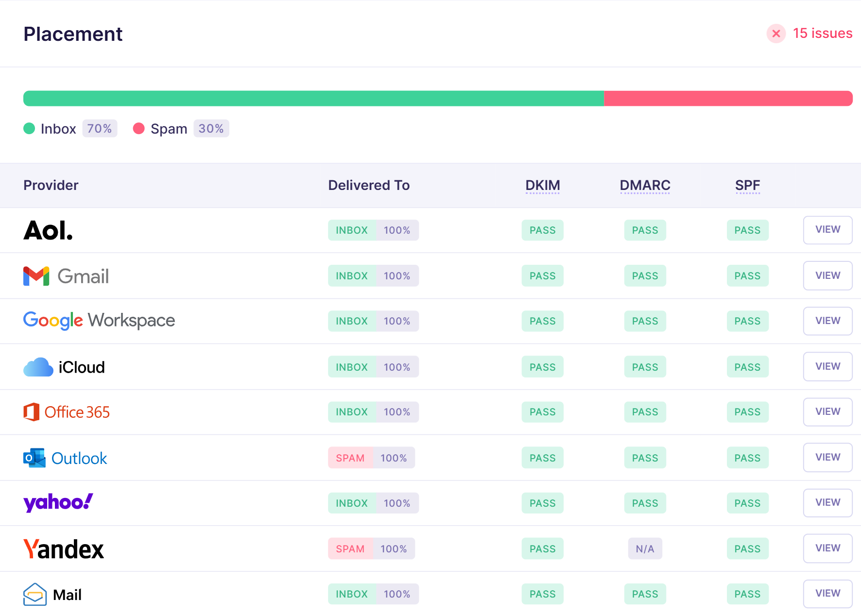This screenshot has height=616, width=861.
Task: Click Google Workspace's INBOX 100% badge
Action: coord(373,321)
